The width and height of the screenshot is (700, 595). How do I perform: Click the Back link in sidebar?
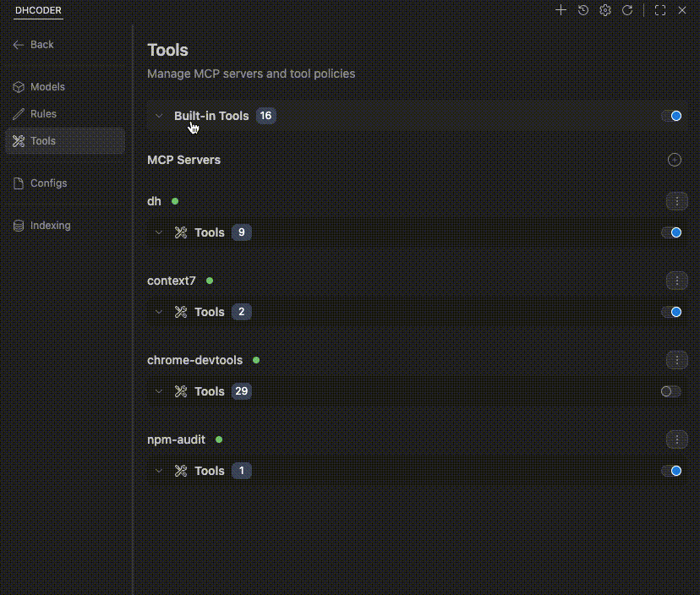(41, 45)
